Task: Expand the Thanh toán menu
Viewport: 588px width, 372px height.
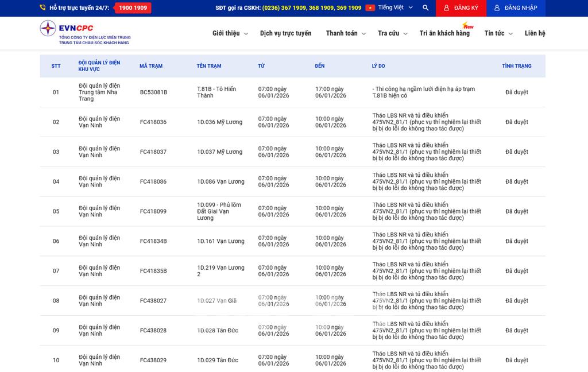Action: click(x=346, y=33)
